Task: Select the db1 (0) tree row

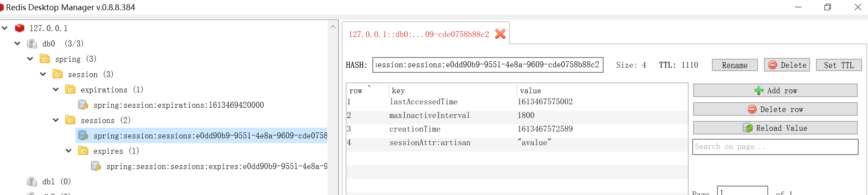Action: pyautogui.click(x=56, y=181)
